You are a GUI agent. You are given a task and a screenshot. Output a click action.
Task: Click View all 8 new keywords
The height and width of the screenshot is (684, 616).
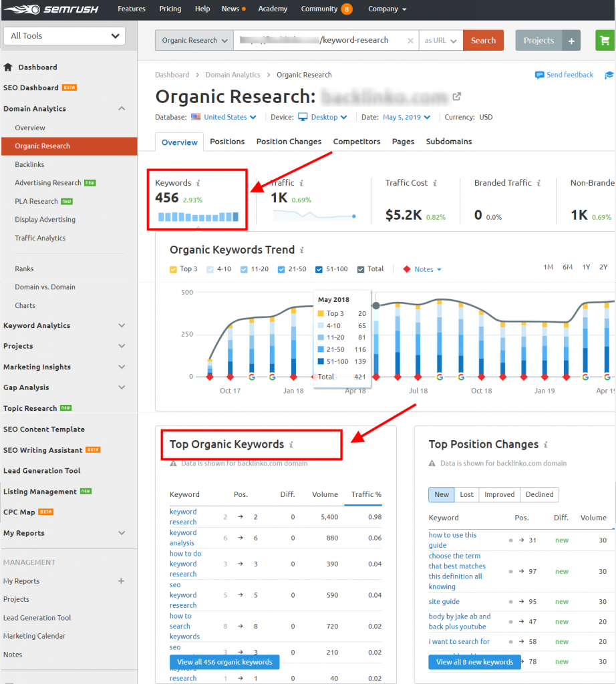[x=474, y=662]
